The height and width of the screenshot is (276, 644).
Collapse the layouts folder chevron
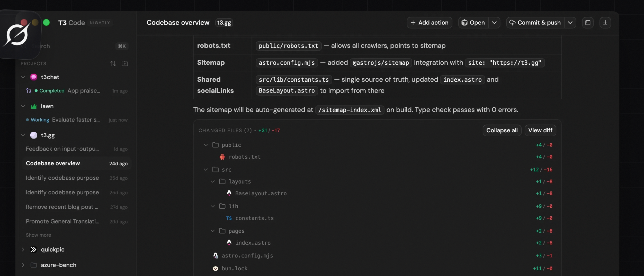213,181
